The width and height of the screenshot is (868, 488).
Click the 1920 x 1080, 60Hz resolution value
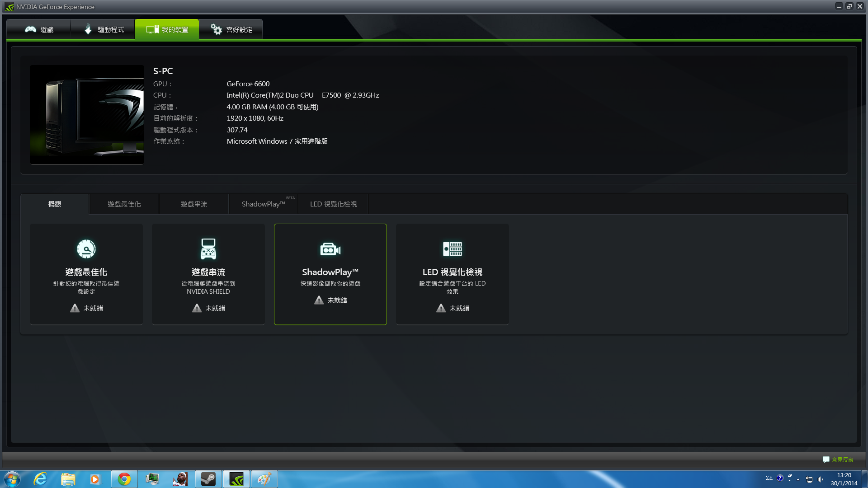(255, 118)
